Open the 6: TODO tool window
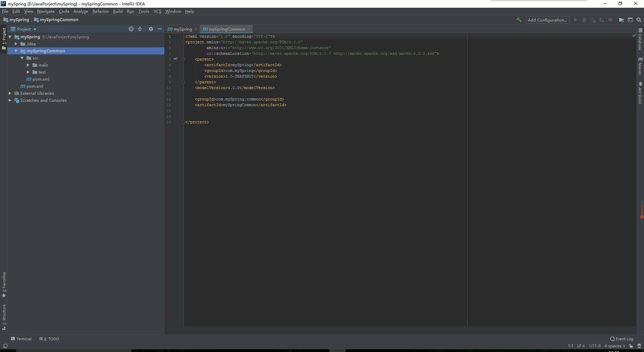This screenshot has height=352, width=644. coord(49,339)
